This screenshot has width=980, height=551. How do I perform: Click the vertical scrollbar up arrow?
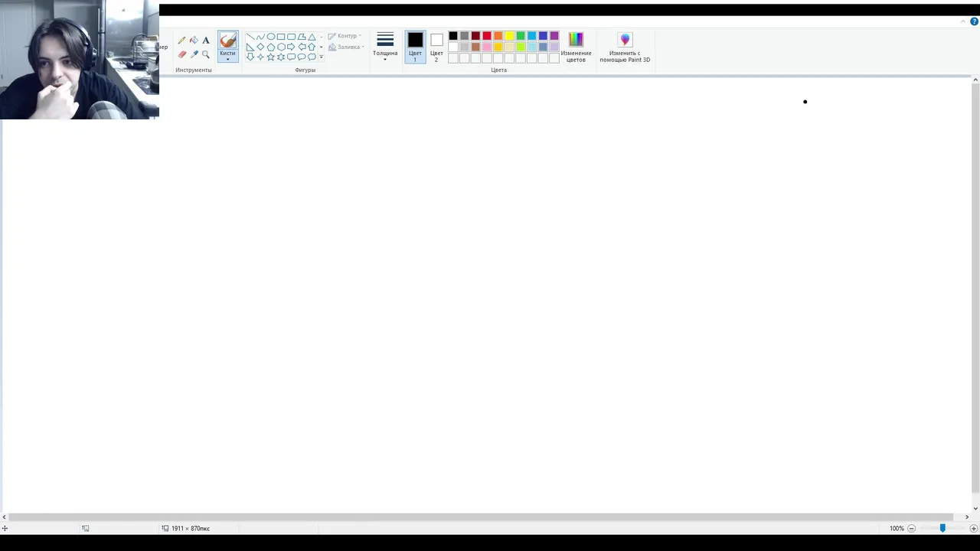[975, 80]
